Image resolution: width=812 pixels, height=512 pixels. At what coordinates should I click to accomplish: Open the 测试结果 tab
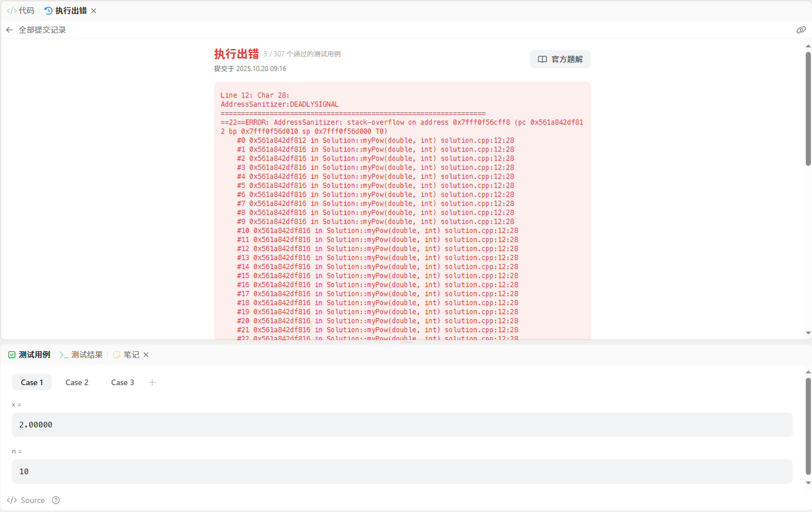pyautogui.click(x=81, y=355)
